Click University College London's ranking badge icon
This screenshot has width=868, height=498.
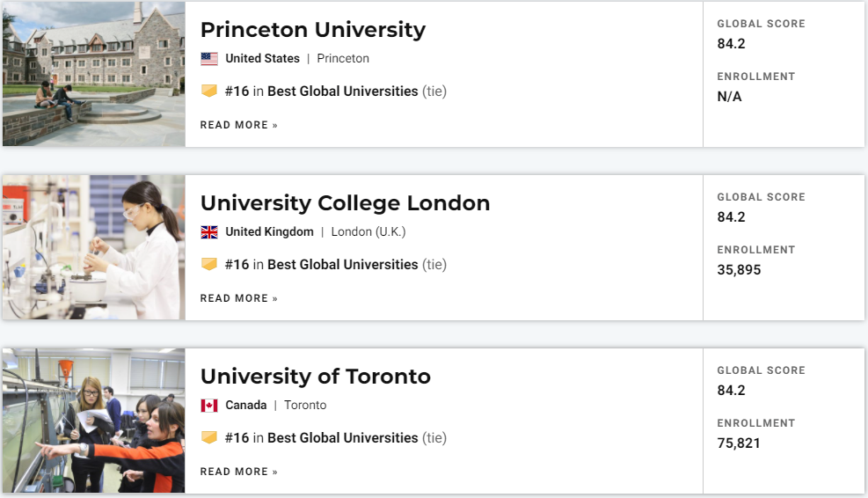(x=209, y=264)
